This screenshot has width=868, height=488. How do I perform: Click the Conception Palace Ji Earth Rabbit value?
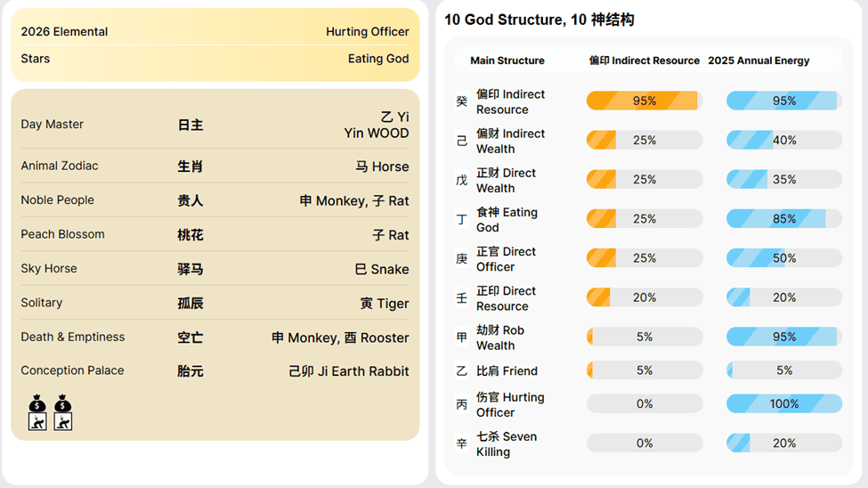click(349, 371)
